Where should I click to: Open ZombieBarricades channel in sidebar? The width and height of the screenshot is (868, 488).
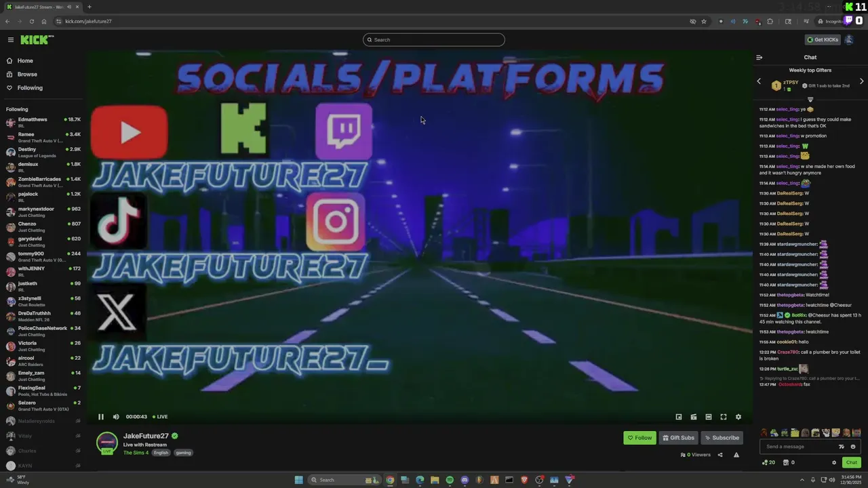click(x=43, y=182)
